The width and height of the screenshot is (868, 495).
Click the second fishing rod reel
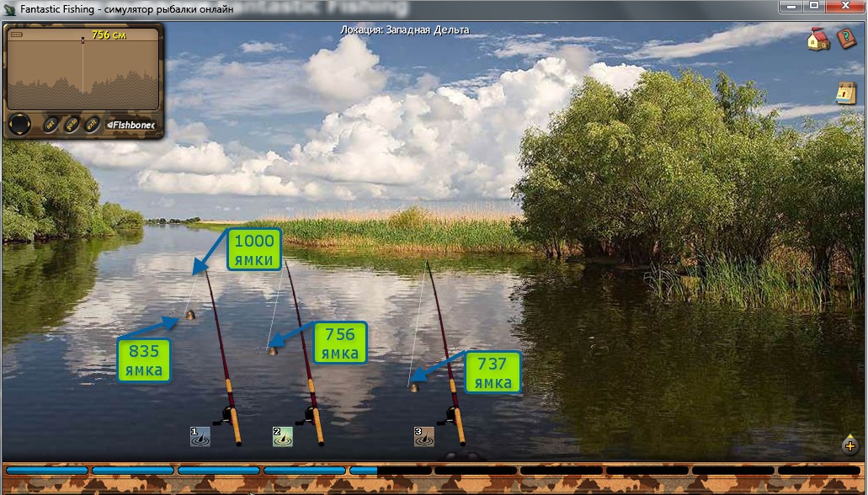308,415
